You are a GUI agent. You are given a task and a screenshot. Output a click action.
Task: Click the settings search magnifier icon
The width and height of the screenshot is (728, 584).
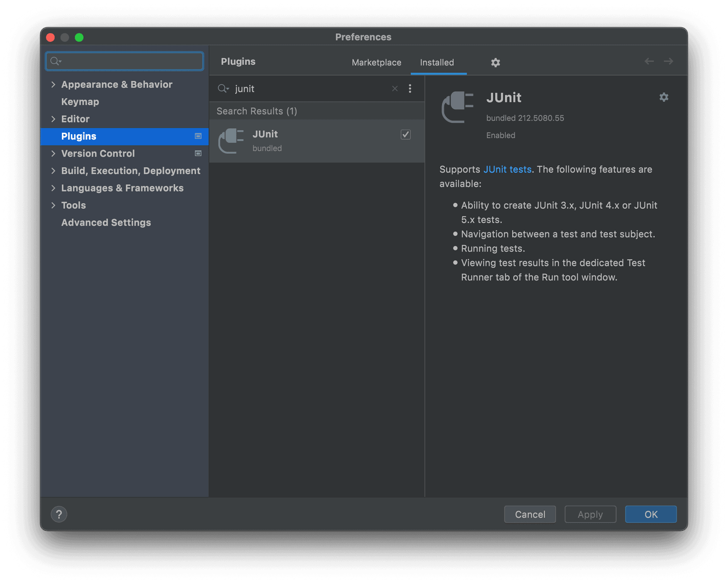(x=56, y=61)
